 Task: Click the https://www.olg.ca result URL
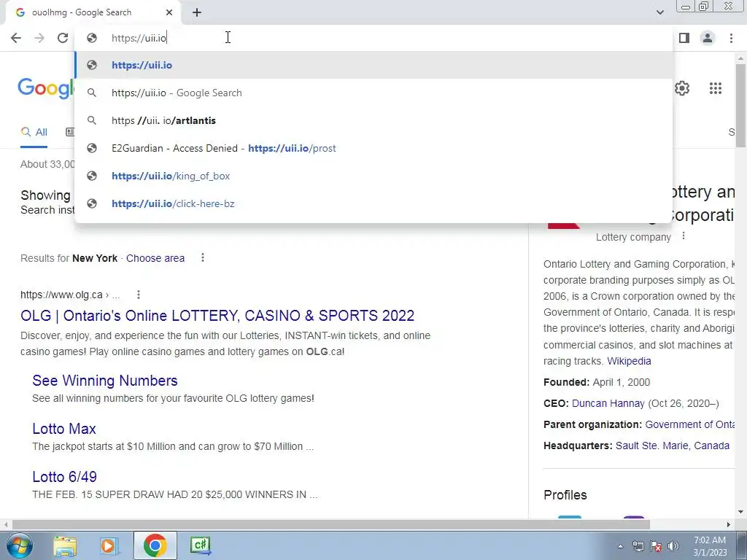(61, 295)
